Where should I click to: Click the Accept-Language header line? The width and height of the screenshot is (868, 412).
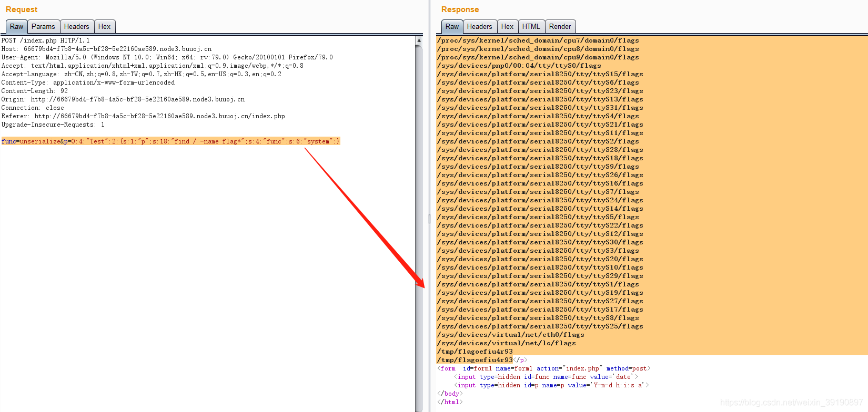(x=141, y=74)
